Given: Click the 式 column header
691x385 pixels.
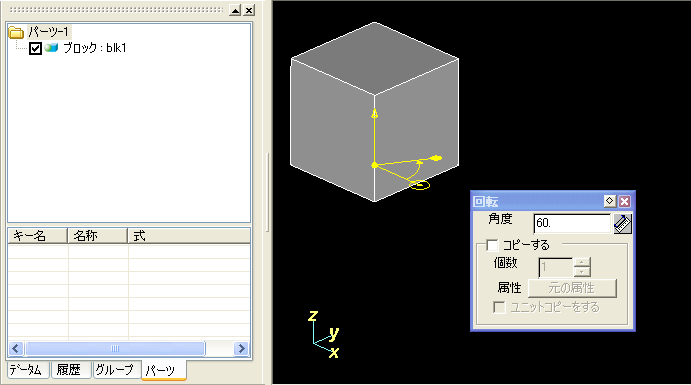Looking at the screenshot, I should click(189, 236).
